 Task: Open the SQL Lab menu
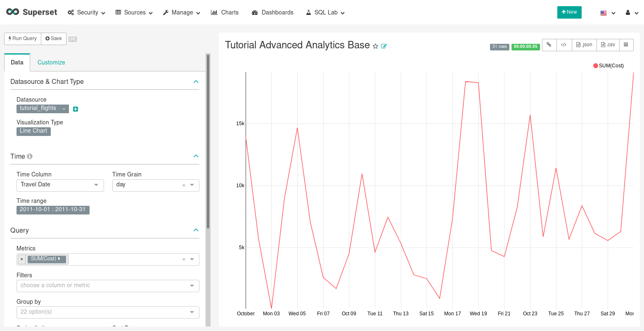pyautogui.click(x=325, y=12)
